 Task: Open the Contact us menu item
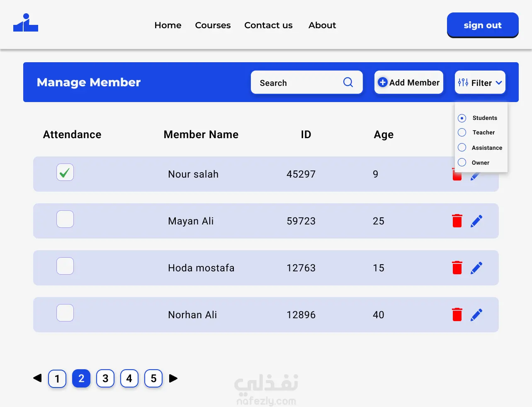coord(268,25)
